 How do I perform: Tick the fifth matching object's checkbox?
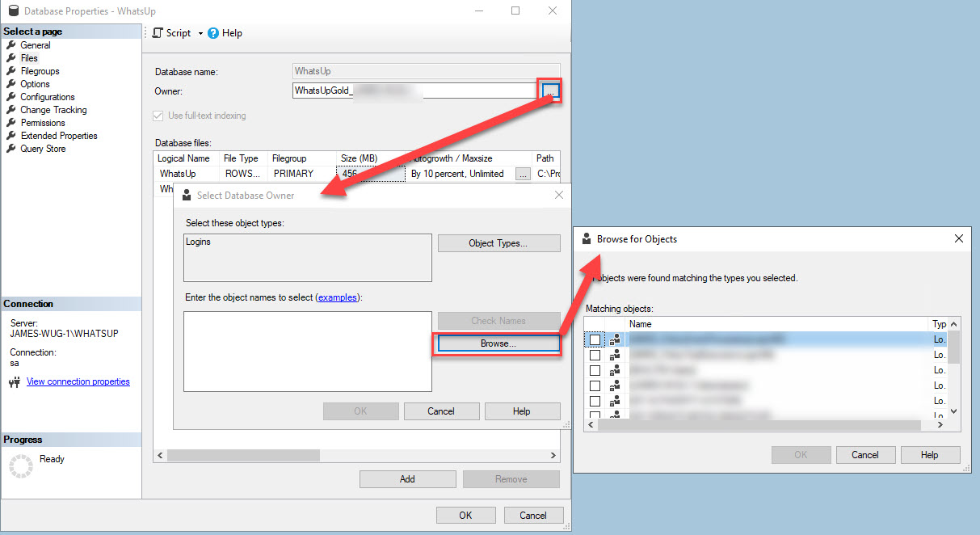point(595,402)
